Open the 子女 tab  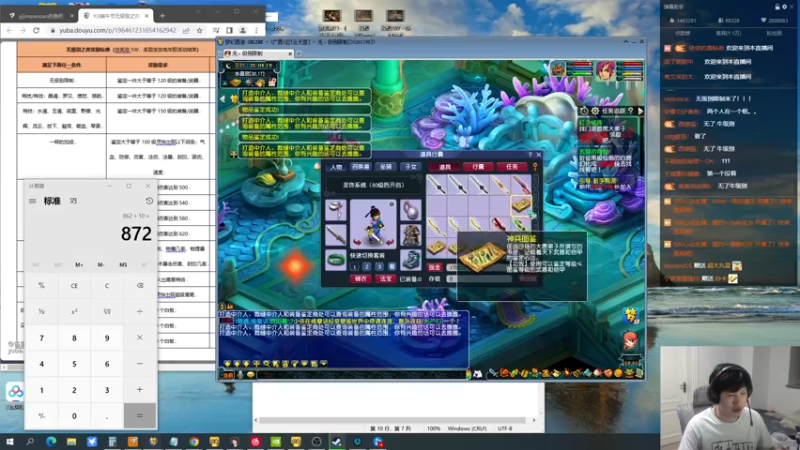pos(411,167)
